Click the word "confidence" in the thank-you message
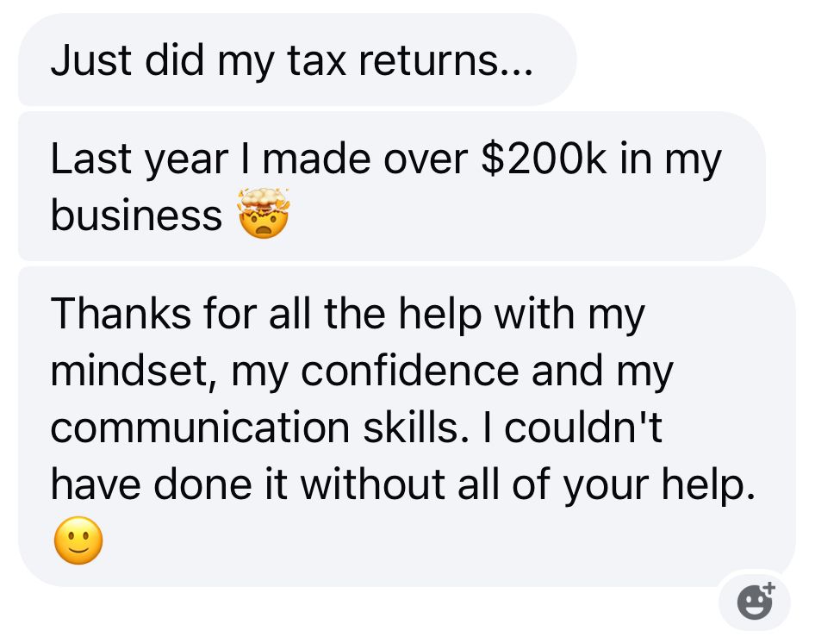 (409, 372)
